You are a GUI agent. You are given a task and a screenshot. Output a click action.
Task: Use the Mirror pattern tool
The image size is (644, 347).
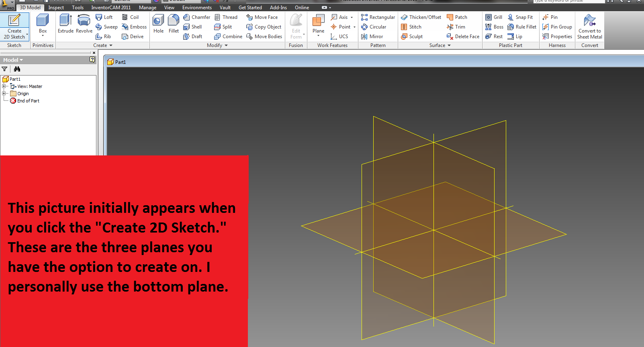372,37
